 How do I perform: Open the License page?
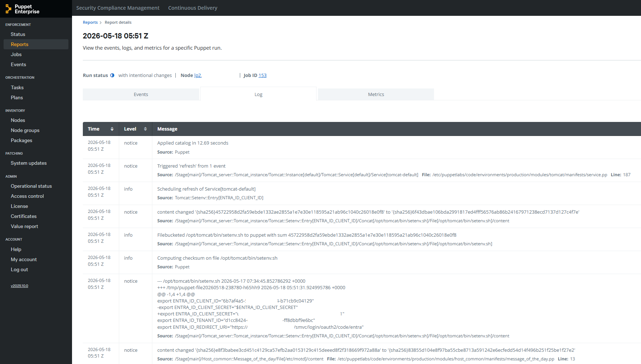19,206
